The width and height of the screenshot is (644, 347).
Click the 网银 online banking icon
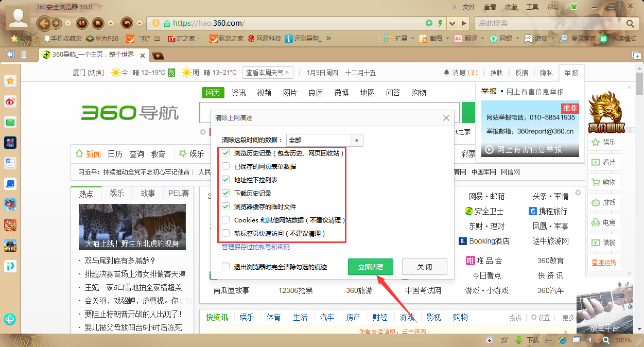tap(499, 39)
